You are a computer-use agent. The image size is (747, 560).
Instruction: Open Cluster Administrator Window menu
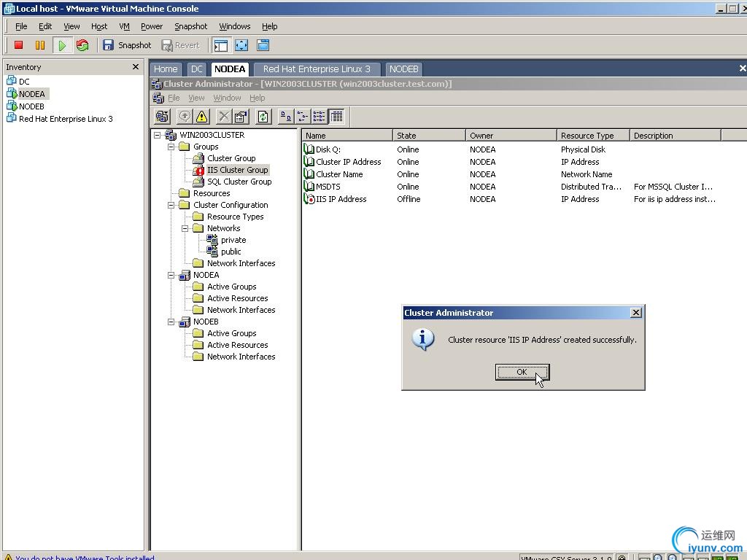pyautogui.click(x=227, y=98)
